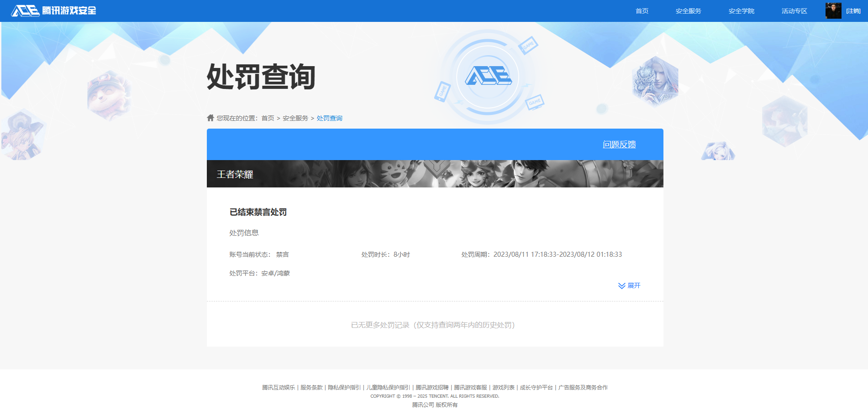This screenshot has height=410, width=868.
Task: Click the 处罚查询 page title
Action: point(261,77)
